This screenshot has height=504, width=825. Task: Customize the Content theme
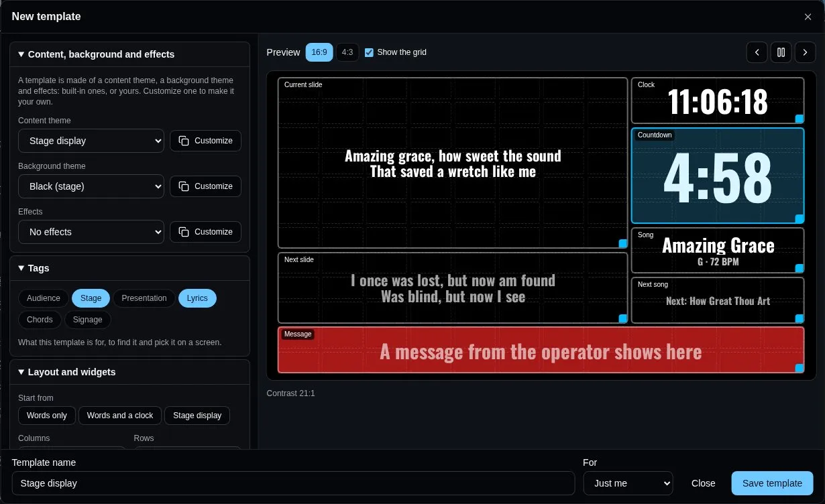click(205, 141)
